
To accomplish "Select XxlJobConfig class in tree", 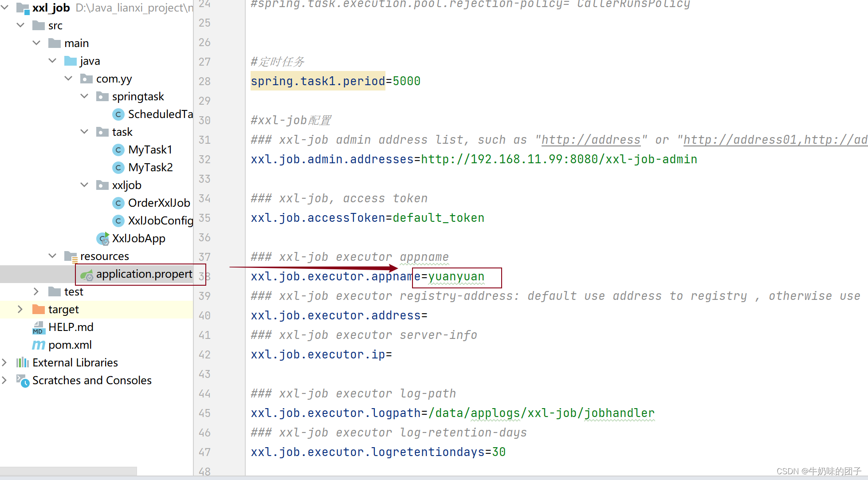I will (x=160, y=221).
